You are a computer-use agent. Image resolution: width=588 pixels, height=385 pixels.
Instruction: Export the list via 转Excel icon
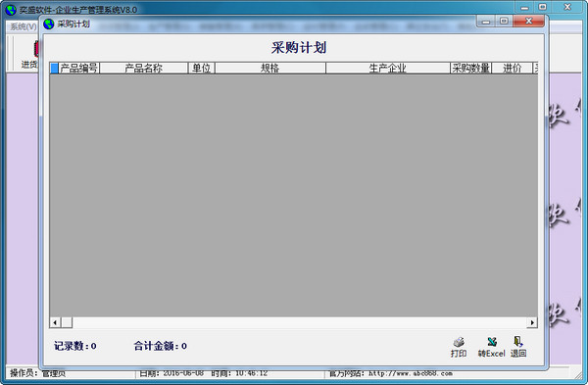[492, 342]
